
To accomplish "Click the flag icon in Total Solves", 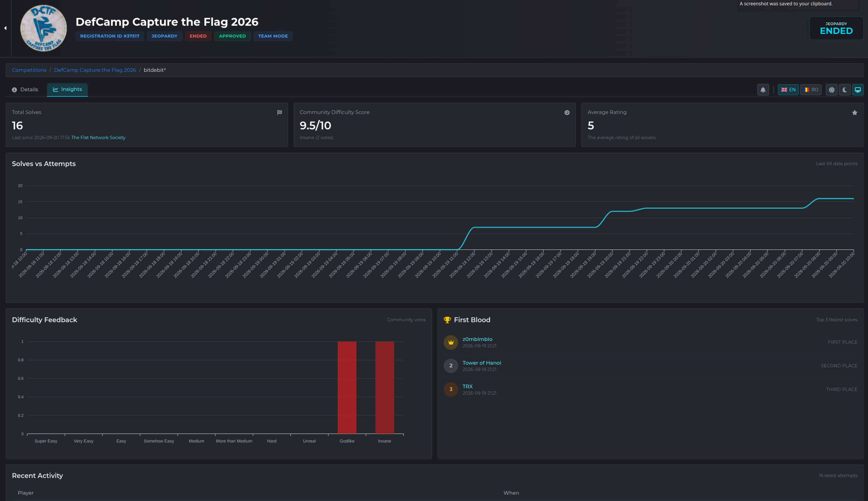I will pyautogui.click(x=280, y=112).
